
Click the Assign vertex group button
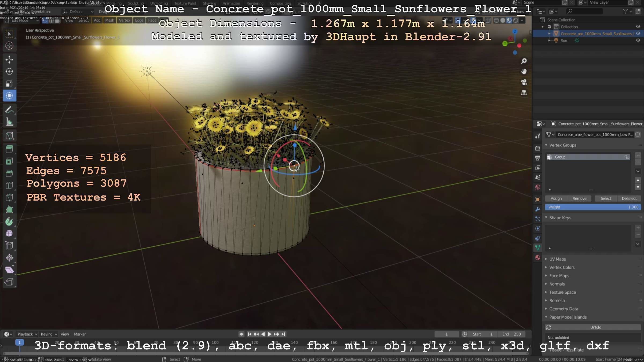click(556, 198)
